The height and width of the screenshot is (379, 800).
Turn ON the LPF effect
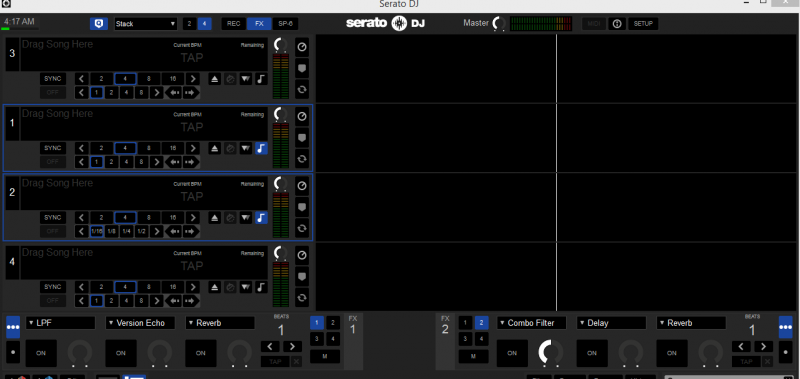[x=41, y=353]
